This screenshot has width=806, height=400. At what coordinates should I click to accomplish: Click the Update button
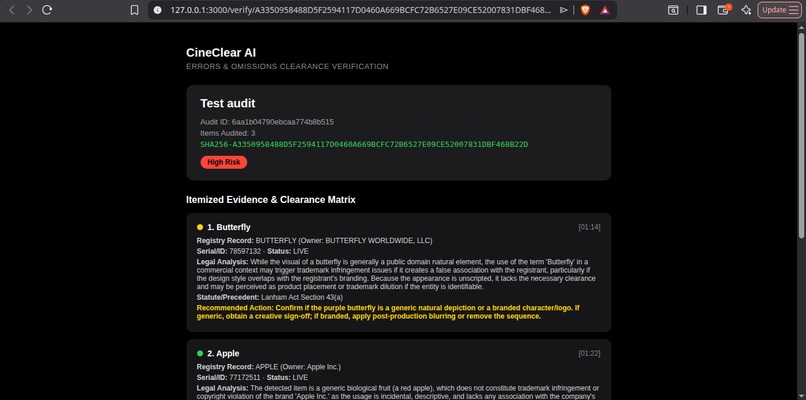tap(779, 10)
